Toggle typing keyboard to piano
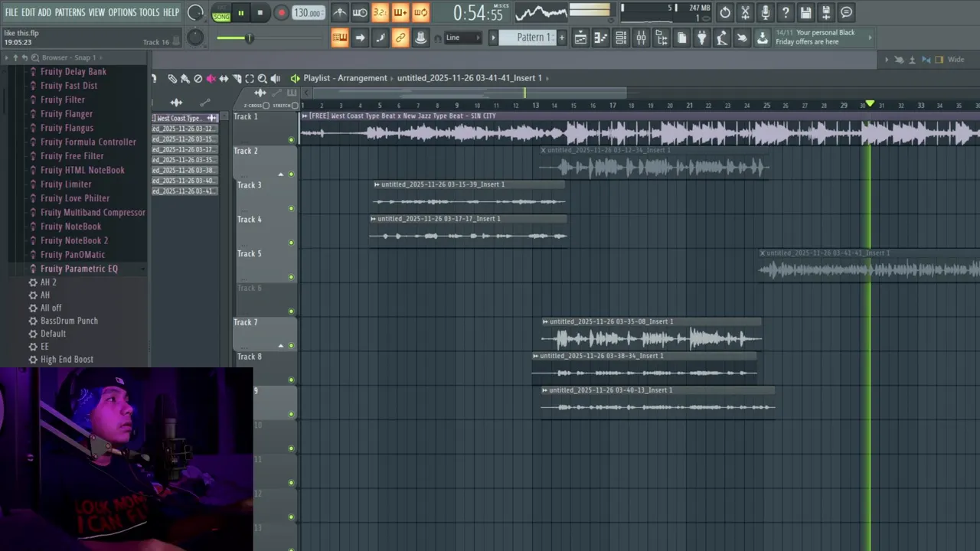The image size is (980, 551). pyautogui.click(x=340, y=37)
